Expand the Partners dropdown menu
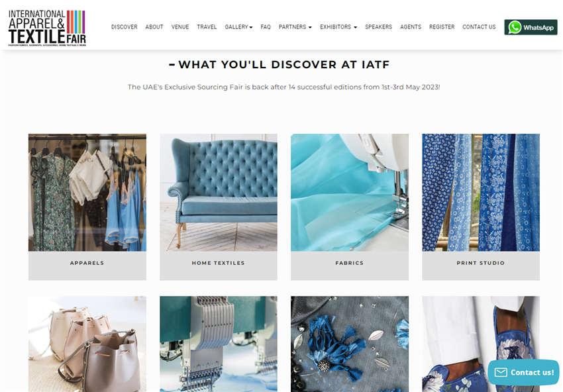This screenshot has width=563, height=392. [x=295, y=27]
